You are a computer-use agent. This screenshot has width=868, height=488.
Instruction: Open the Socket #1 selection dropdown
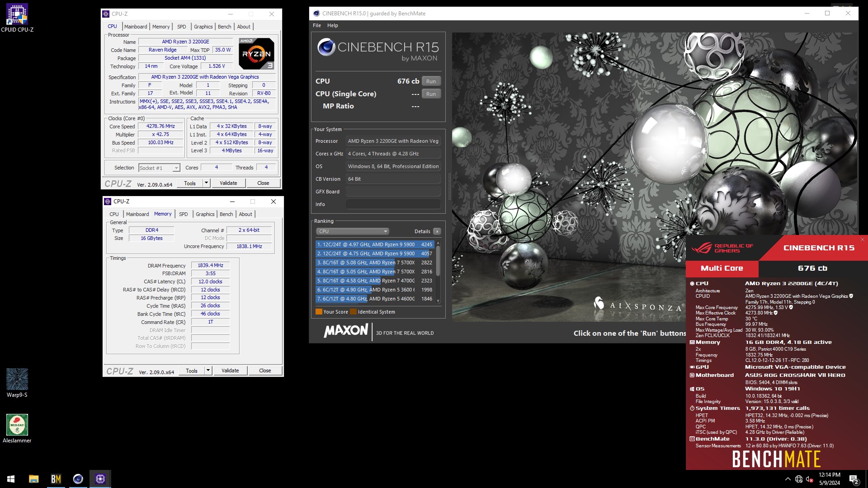(159, 168)
